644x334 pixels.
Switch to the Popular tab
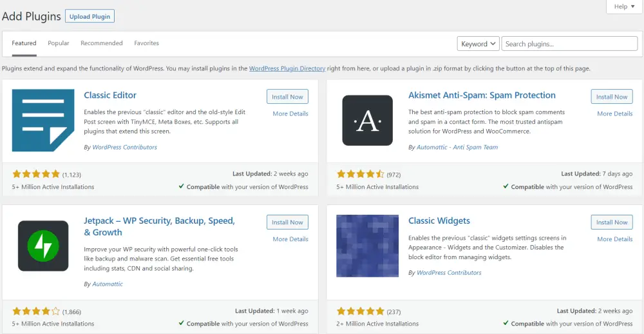pos(59,43)
